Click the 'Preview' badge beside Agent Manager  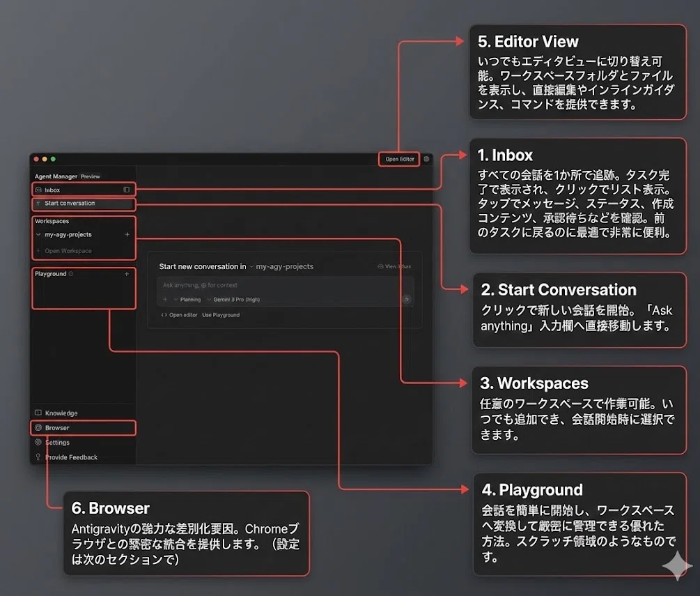point(91,176)
